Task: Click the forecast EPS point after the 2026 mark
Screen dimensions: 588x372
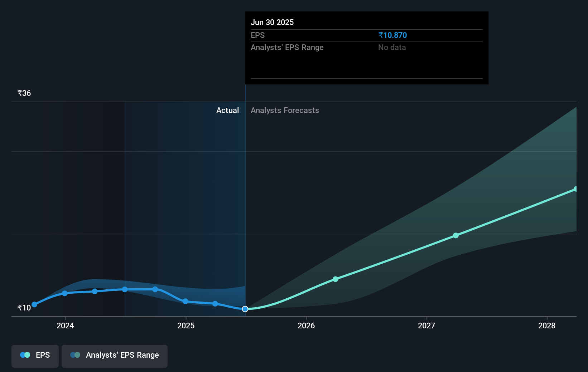Action: (x=336, y=279)
